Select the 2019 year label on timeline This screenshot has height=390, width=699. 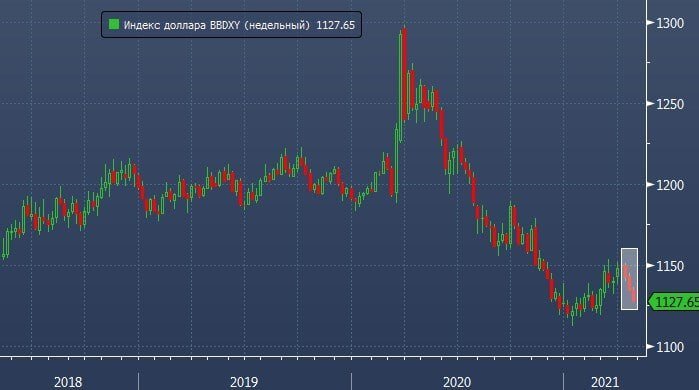click(x=244, y=382)
